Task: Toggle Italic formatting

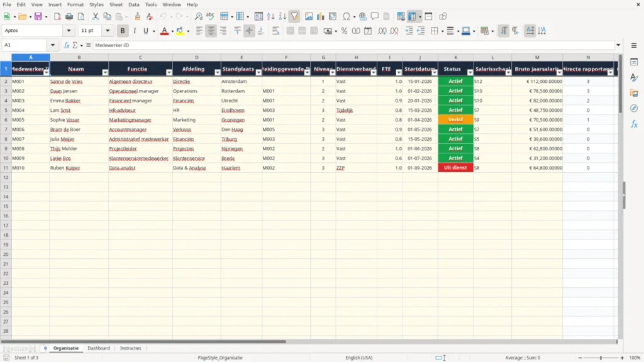Action: pyautogui.click(x=135, y=31)
